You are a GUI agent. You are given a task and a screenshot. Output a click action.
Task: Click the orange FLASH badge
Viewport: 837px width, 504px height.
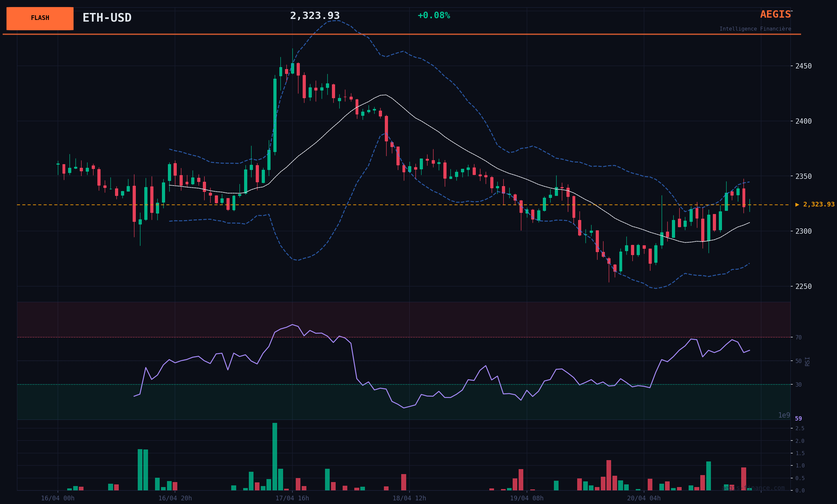40,18
